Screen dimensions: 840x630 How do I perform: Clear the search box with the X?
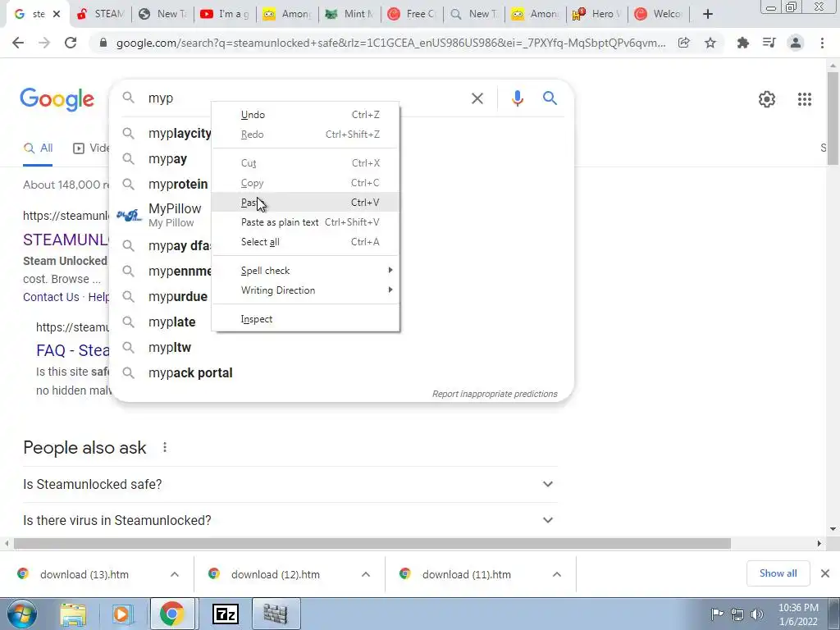(477, 98)
